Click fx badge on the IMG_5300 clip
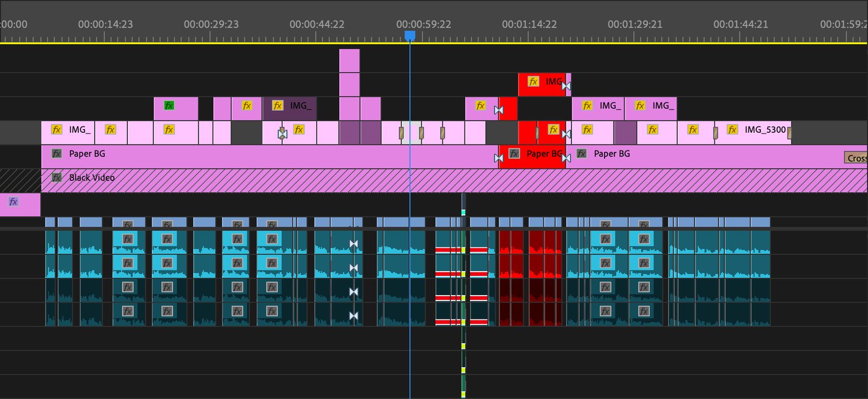This screenshot has height=399, width=868. point(732,130)
